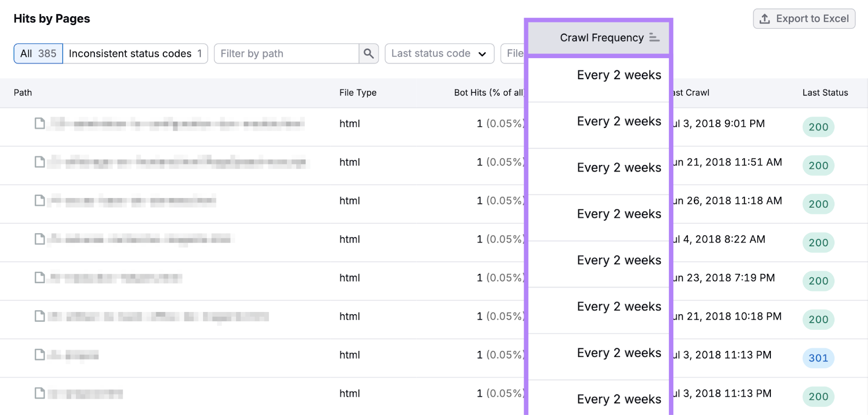Screen dimensions: 868x415
Task: Select the All 385 tab
Action: [38, 54]
